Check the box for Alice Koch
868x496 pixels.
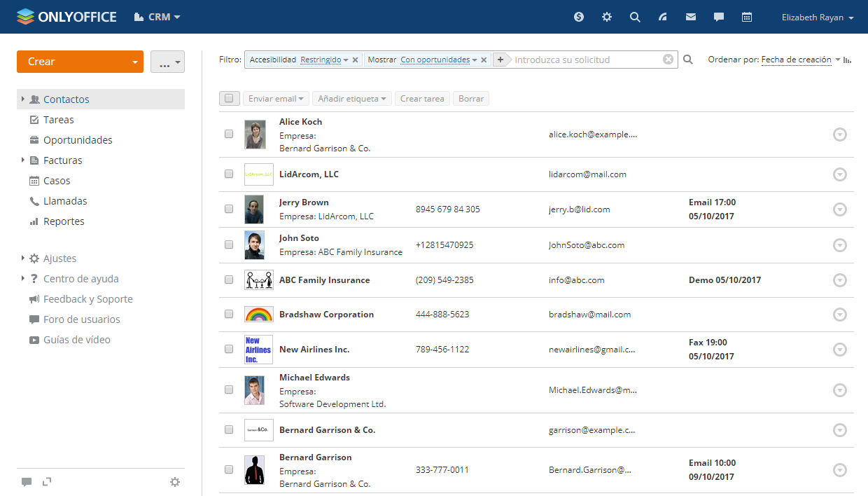click(229, 134)
